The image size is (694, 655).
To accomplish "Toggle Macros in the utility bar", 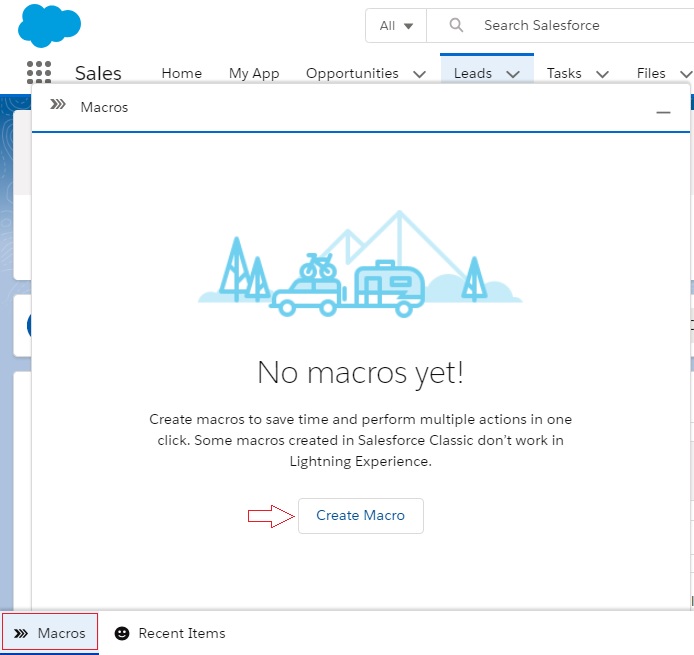I will pos(50,633).
